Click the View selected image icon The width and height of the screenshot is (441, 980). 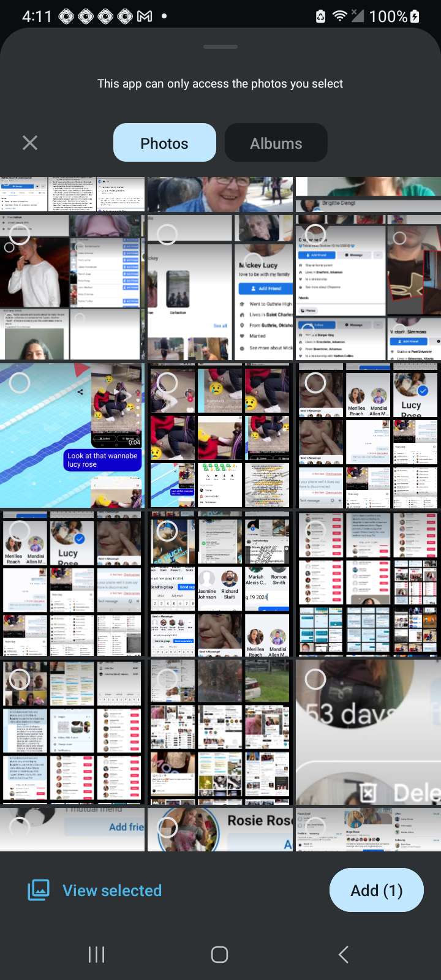(39, 891)
